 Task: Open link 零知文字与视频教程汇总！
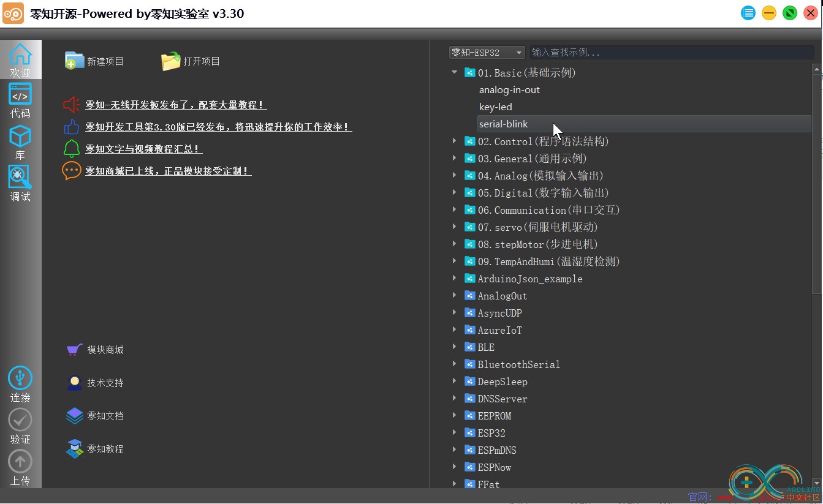[x=143, y=149]
